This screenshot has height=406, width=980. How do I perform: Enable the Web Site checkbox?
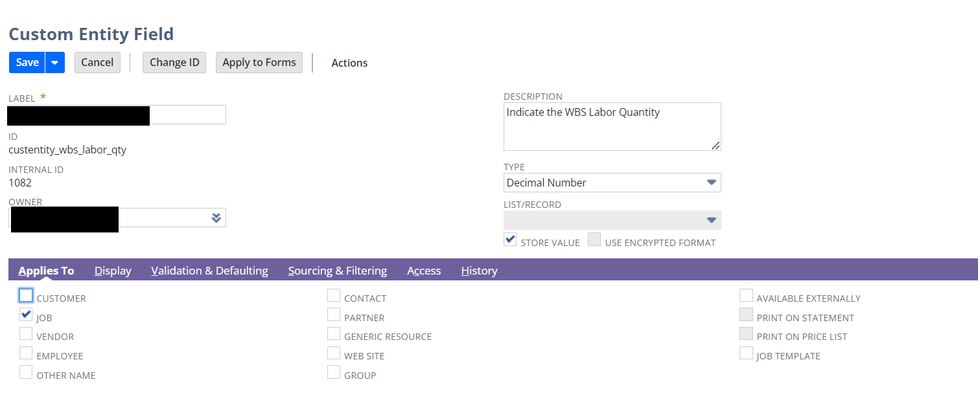[334, 353]
